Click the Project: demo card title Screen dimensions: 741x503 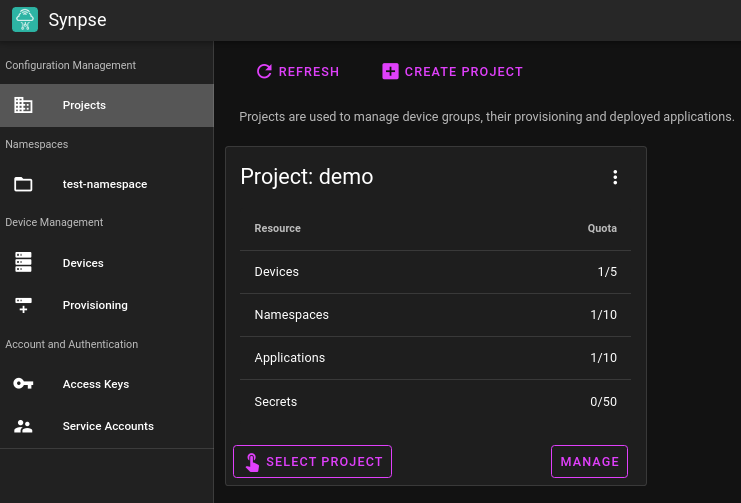click(307, 177)
